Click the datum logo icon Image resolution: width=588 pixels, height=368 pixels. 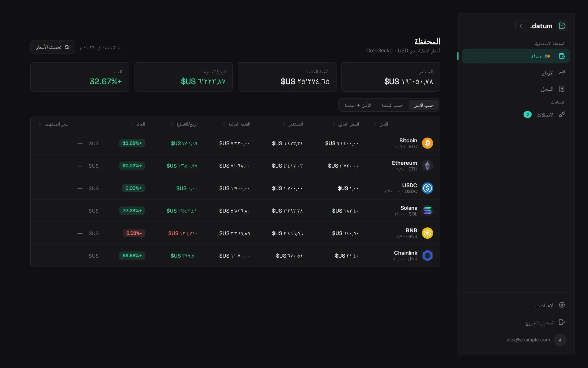[562, 26]
